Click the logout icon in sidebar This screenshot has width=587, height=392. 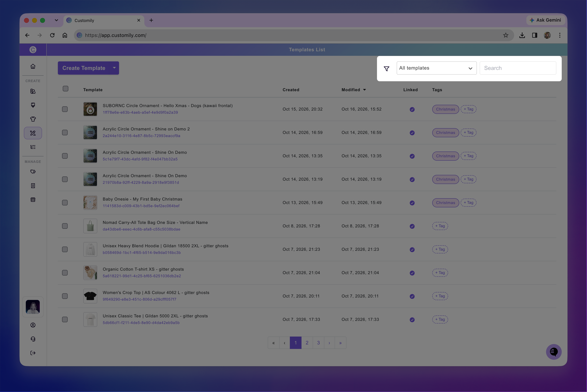click(33, 353)
